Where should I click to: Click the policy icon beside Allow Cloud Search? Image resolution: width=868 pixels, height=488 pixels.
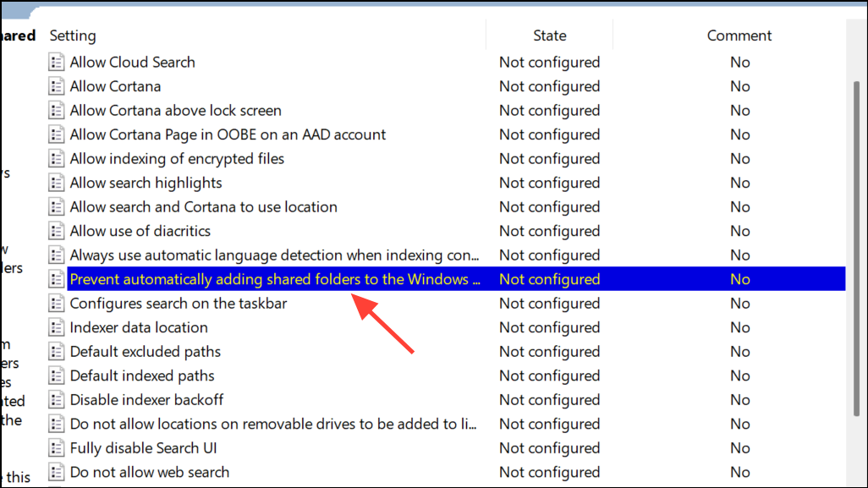[x=56, y=62]
